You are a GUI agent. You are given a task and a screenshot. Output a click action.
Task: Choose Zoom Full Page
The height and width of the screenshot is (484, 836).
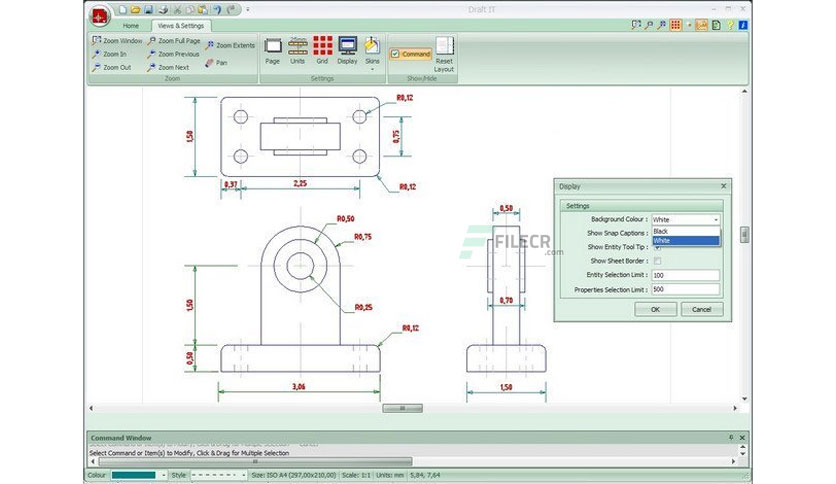point(174,41)
